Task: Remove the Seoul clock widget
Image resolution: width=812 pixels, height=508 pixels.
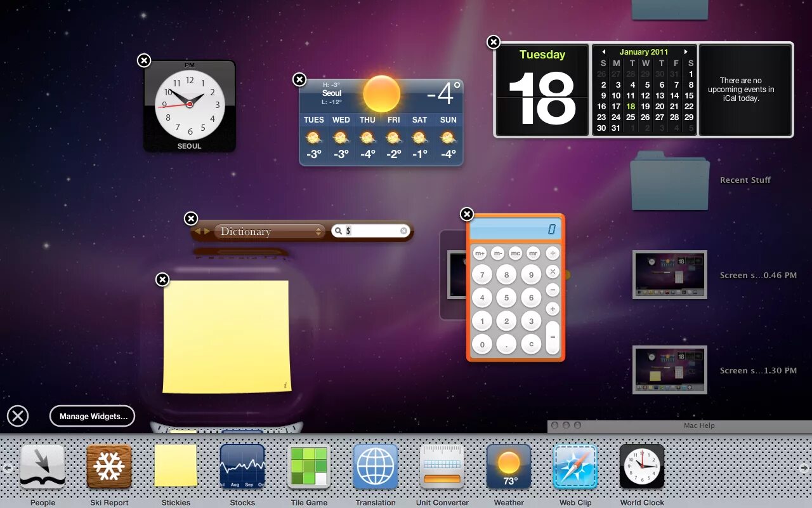Action: pyautogui.click(x=144, y=60)
